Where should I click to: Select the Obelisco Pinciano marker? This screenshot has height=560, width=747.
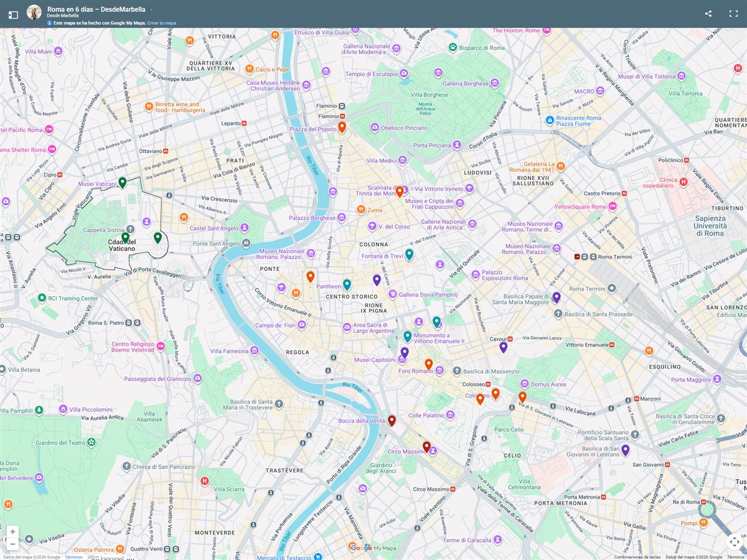(x=375, y=128)
